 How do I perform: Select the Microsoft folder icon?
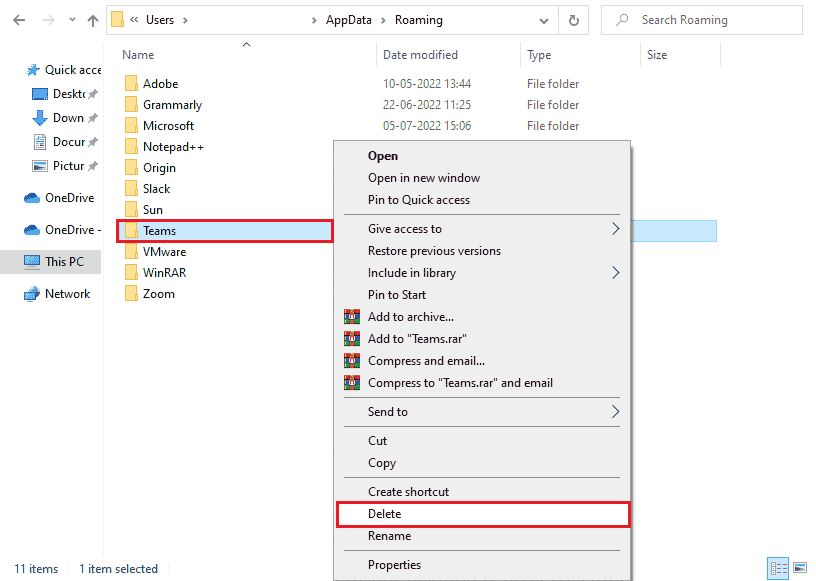pyautogui.click(x=131, y=125)
